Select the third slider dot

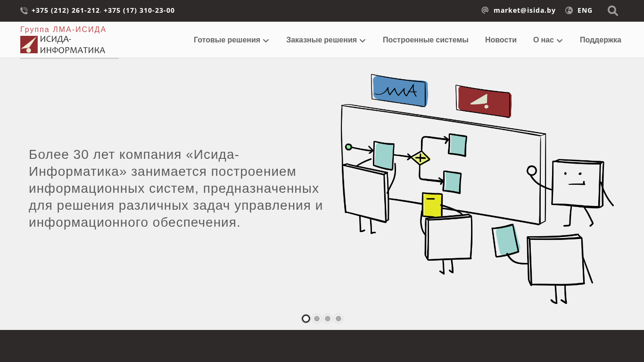pos(328,319)
